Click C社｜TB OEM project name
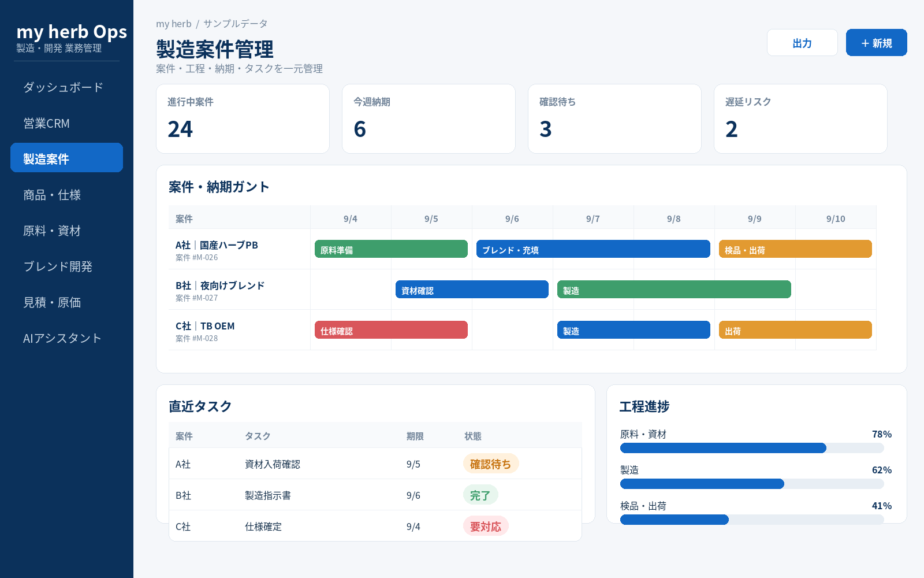 coord(205,326)
